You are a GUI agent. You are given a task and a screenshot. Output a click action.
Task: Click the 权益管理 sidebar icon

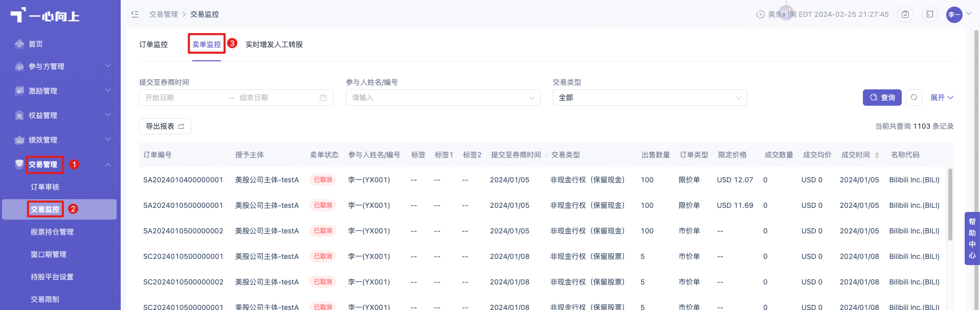pos(19,115)
